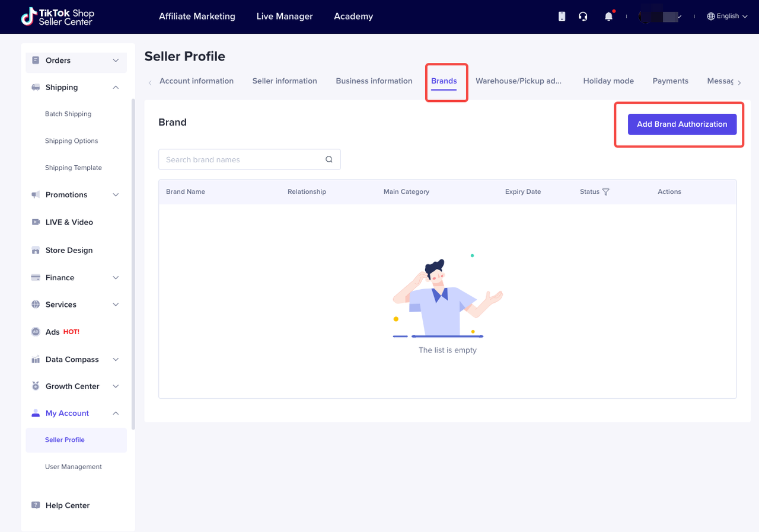Screen dimensions: 759x532
Task: Open the mobile app phone icon
Action: 562,17
